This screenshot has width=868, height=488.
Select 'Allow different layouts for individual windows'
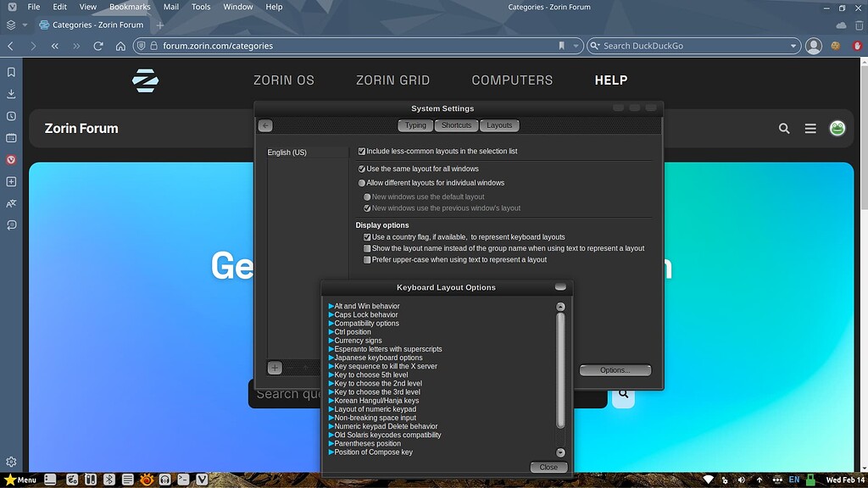(x=362, y=182)
